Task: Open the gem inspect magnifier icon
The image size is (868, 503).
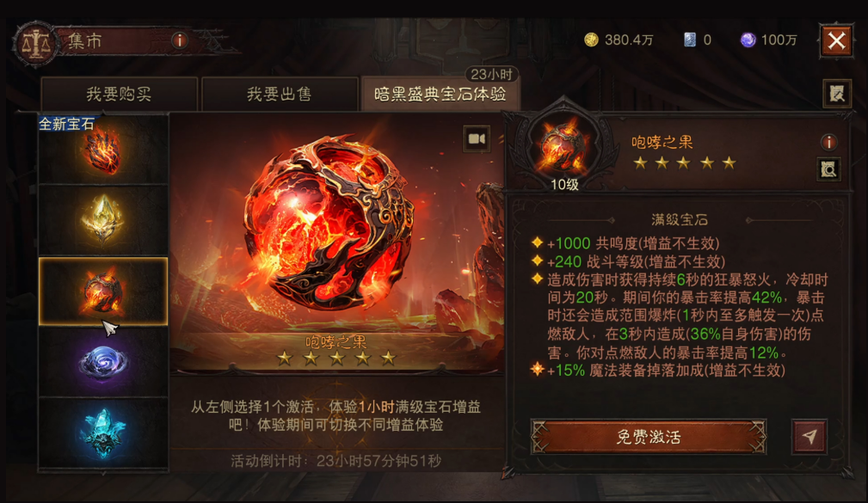Action: pyautogui.click(x=828, y=169)
